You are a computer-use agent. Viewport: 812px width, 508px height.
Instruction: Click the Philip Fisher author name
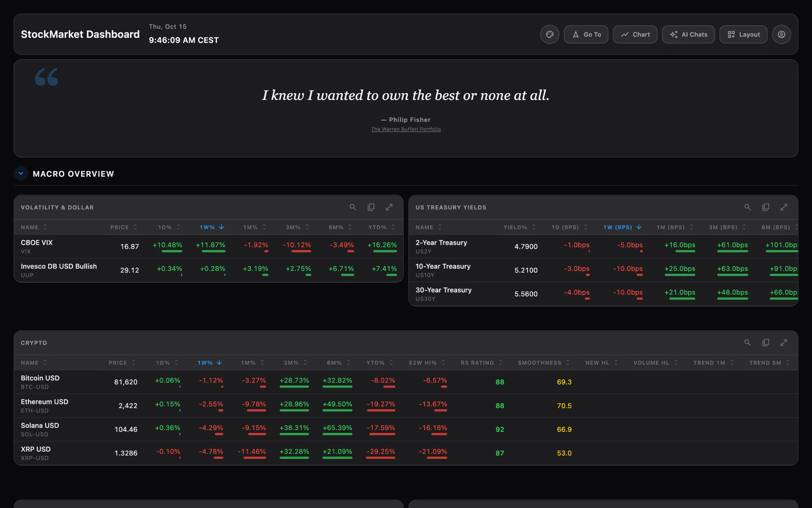pyautogui.click(x=410, y=120)
